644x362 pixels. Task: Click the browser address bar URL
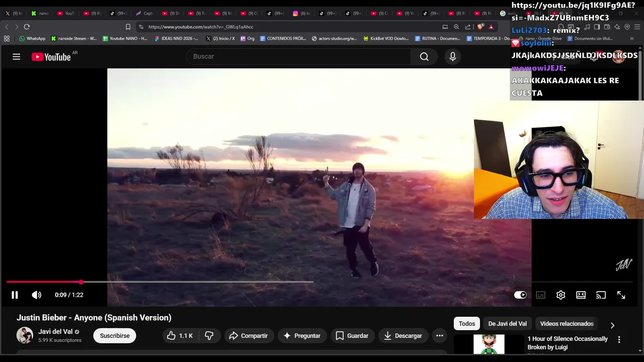(x=201, y=27)
